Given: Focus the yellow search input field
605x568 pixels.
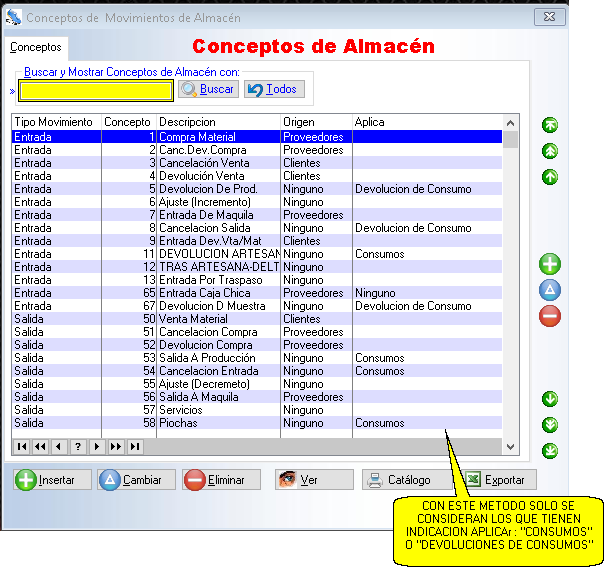Looking at the screenshot, I should pyautogui.click(x=96, y=91).
